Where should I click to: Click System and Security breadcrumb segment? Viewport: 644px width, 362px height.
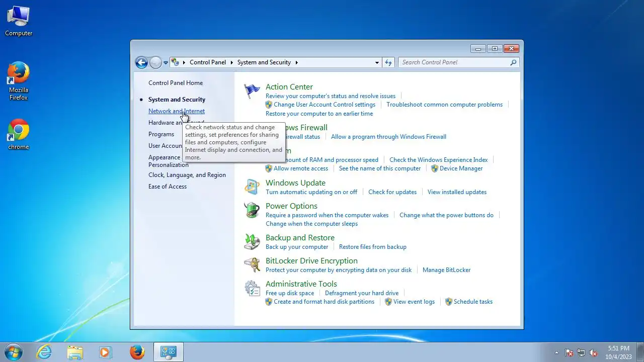point(264,62)
